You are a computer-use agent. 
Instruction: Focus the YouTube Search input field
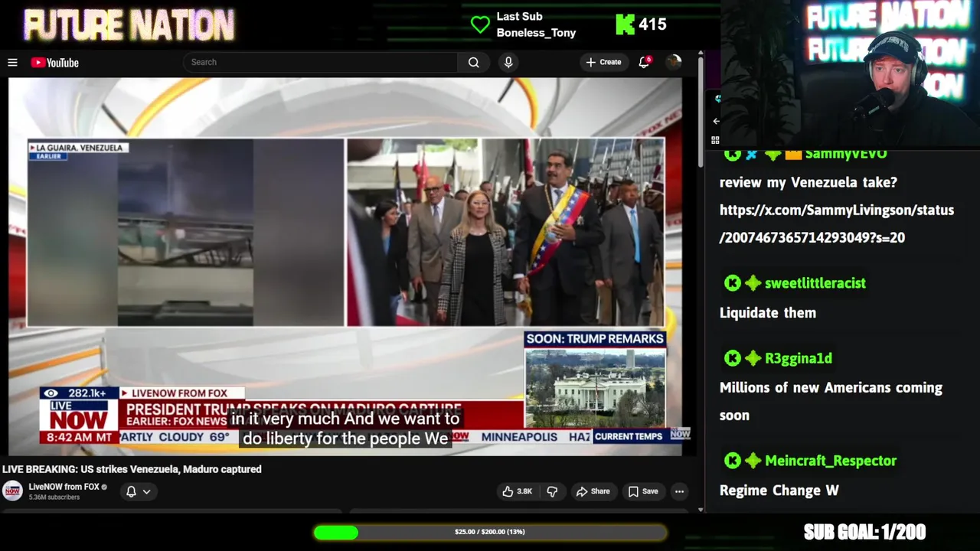[x=321, y=62]
